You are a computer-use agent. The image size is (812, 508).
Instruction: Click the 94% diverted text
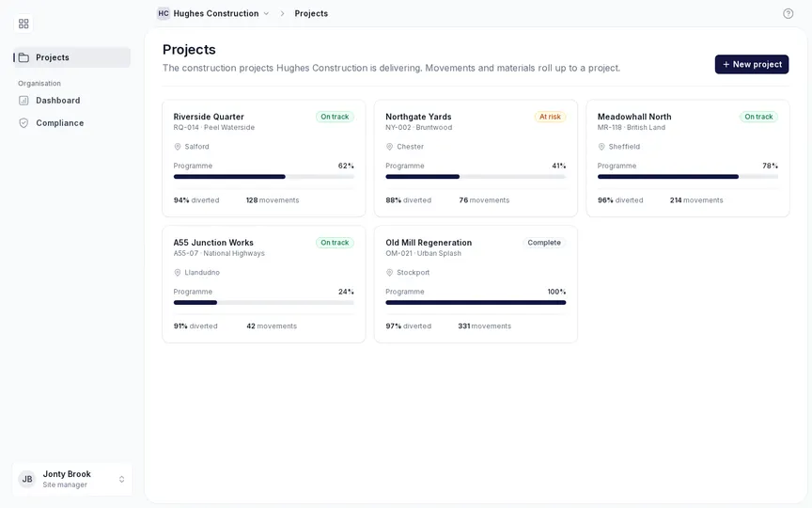coord(196,200)
